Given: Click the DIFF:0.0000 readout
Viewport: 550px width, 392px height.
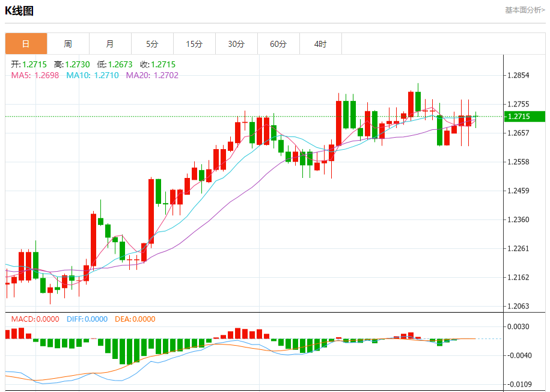Looking at the screenshot, I should click(87, 319).
